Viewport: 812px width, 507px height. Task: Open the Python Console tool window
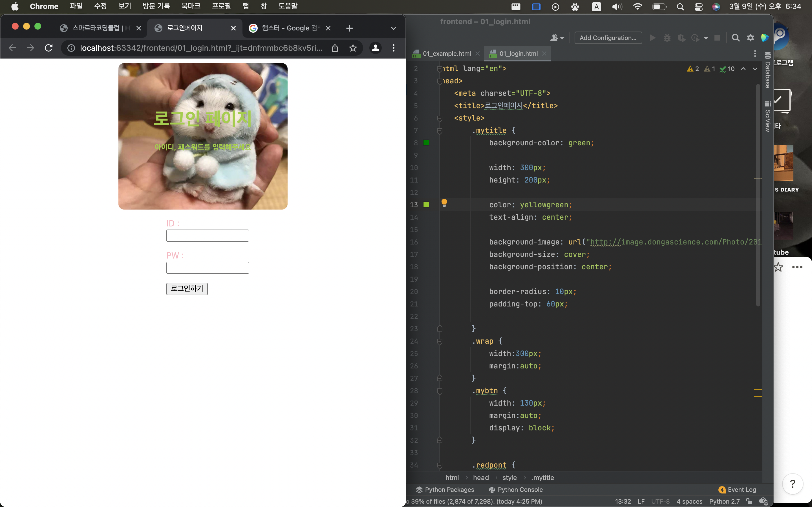[516, 490]
